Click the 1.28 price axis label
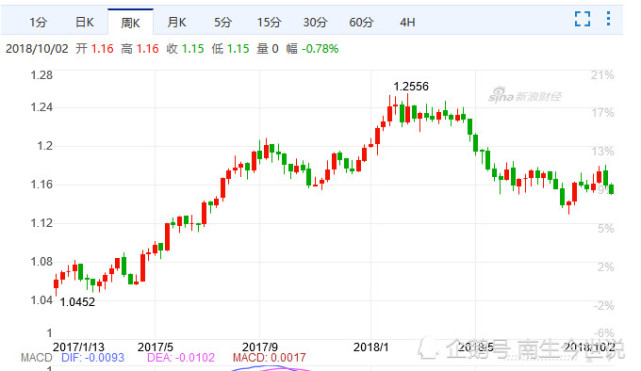Screen dimensions: 641x371 tap(42, 75)
